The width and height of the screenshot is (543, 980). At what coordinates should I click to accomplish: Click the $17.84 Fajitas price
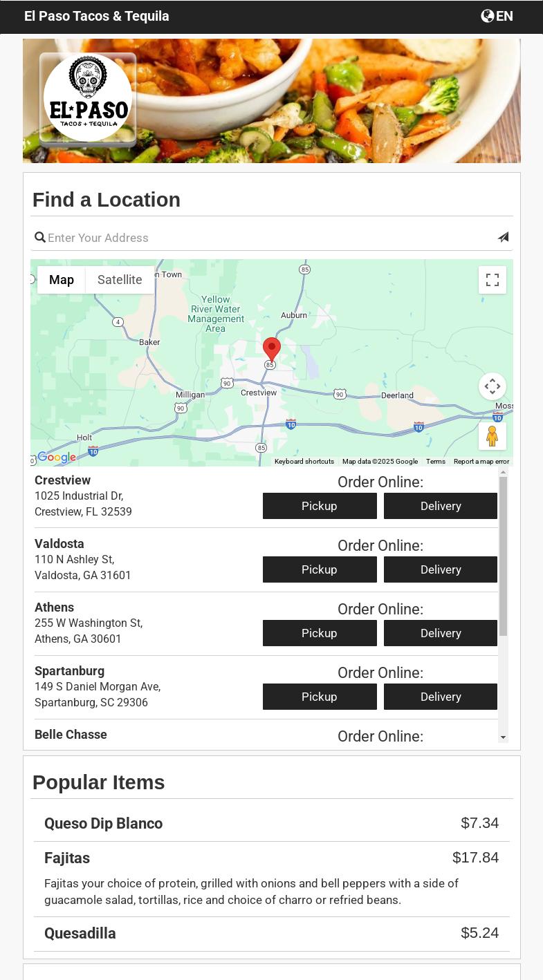coord(476,858)
